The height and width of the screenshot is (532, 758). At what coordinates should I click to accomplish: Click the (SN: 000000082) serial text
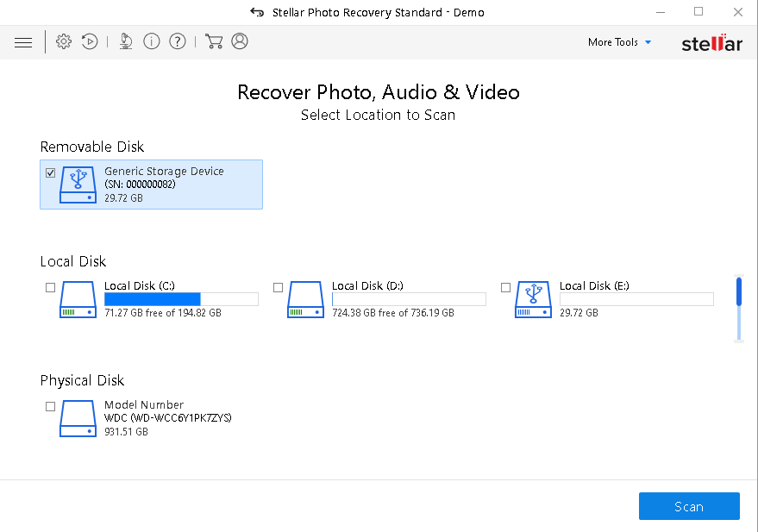[x=140, y=185]
